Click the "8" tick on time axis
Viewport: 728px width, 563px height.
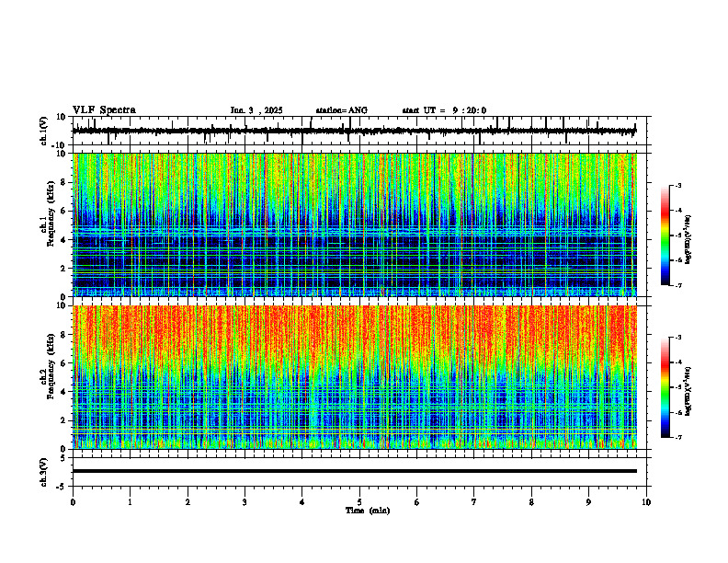point(531,502)
